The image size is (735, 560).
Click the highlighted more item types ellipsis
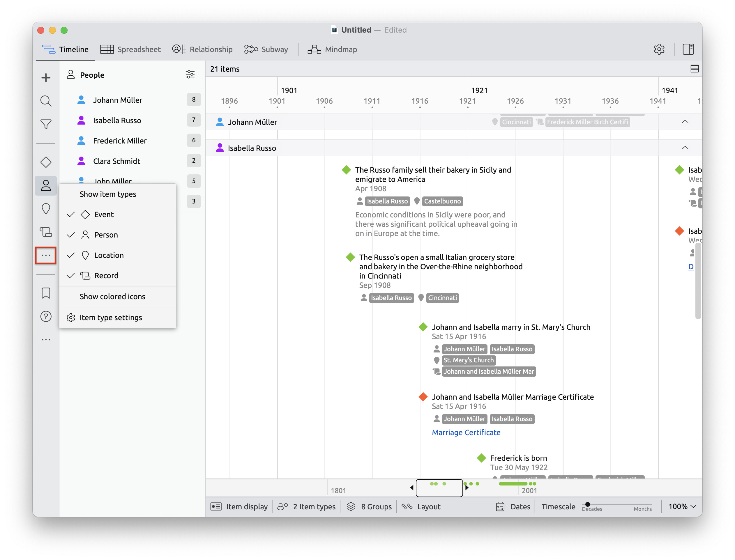click(46, 255)
